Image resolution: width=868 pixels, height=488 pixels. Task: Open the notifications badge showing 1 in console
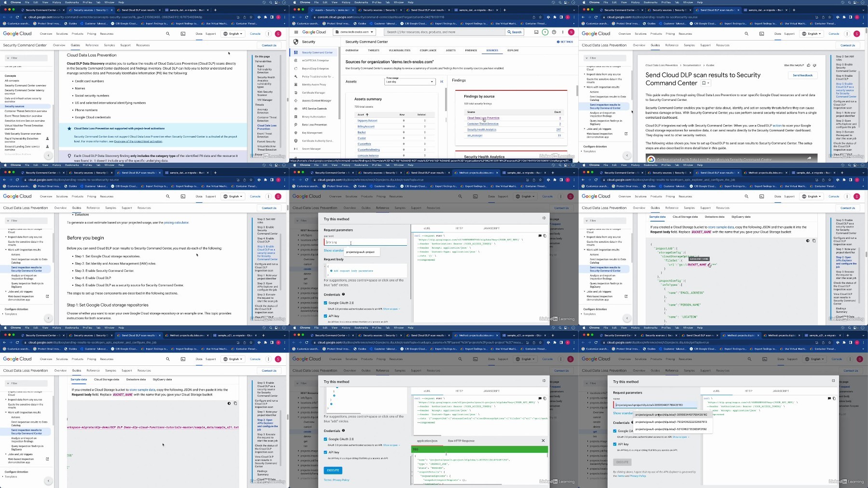pyautogui.click(x=545, y=32)
